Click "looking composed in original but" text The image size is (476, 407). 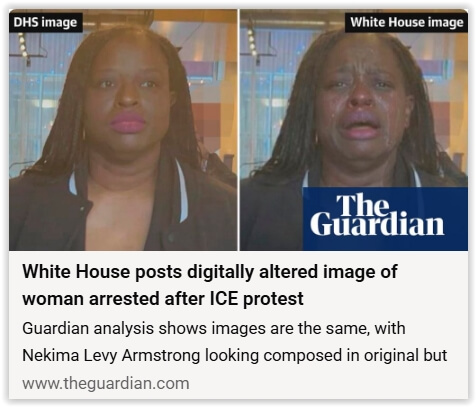[326, 355]
